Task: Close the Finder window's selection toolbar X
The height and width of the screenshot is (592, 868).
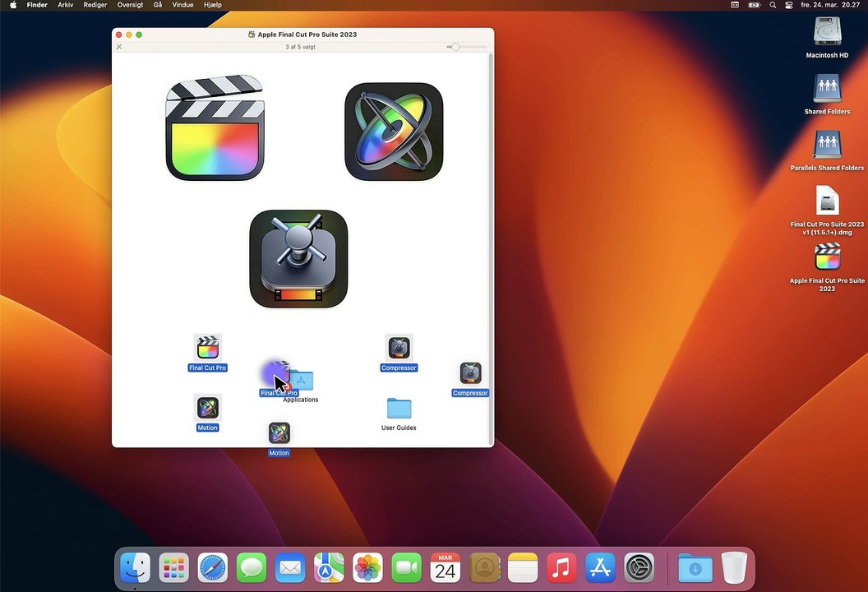Action: [x=119, y=47]
